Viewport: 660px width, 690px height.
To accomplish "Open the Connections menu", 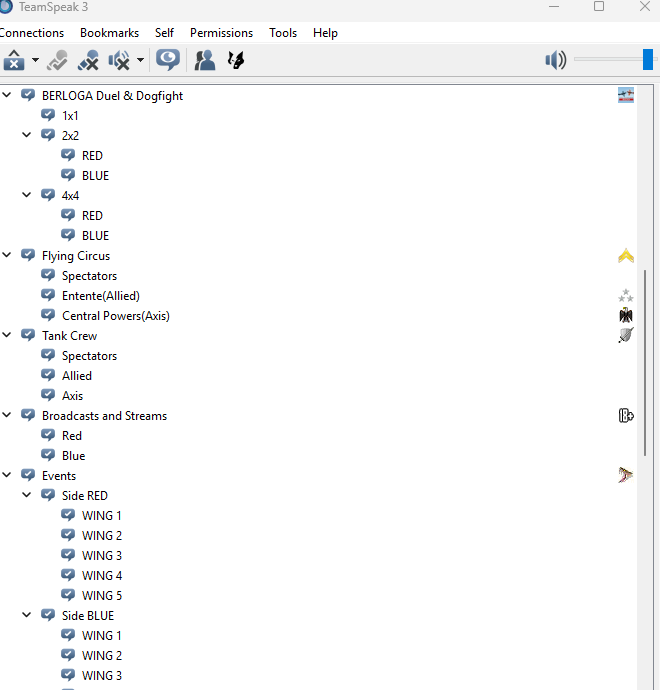I will (32, 33).
